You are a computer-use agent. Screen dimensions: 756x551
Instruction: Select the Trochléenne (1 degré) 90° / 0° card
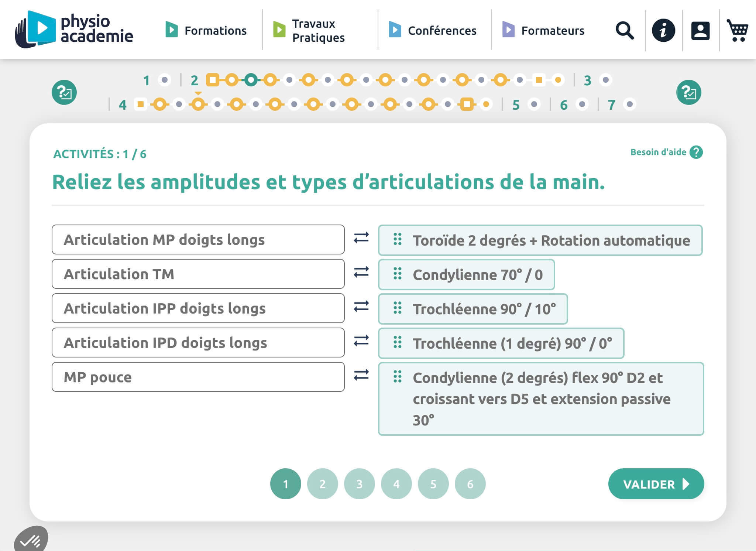pos(501,343)
